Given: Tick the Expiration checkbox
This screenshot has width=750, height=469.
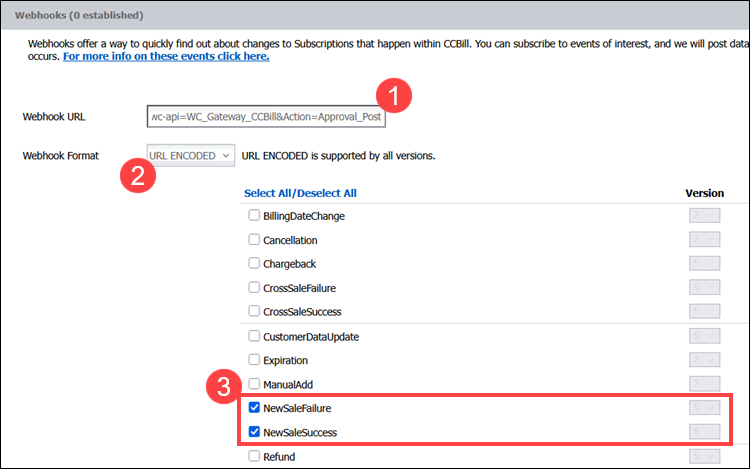Looking at the screenshot, I should coord(254,360).
